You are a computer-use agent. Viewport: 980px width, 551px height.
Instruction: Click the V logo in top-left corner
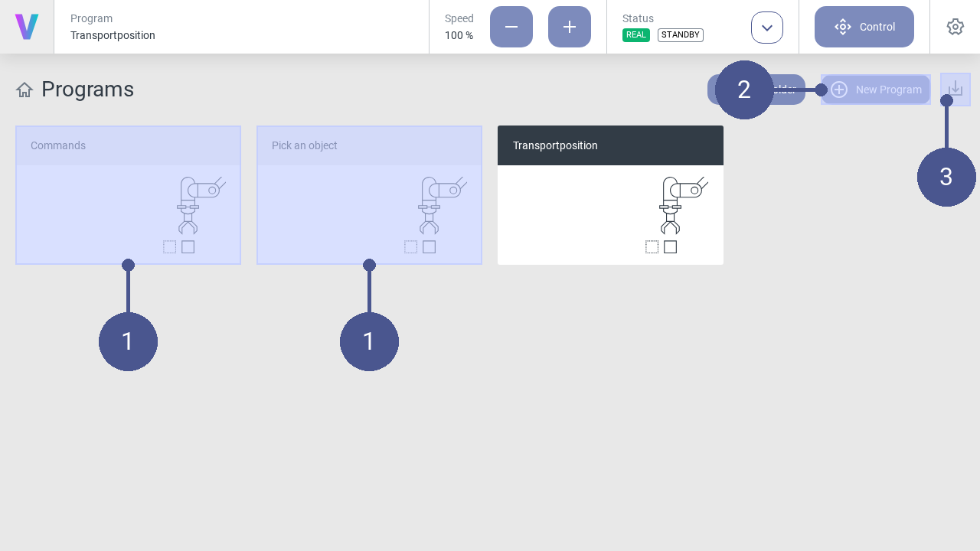[27, 27]
